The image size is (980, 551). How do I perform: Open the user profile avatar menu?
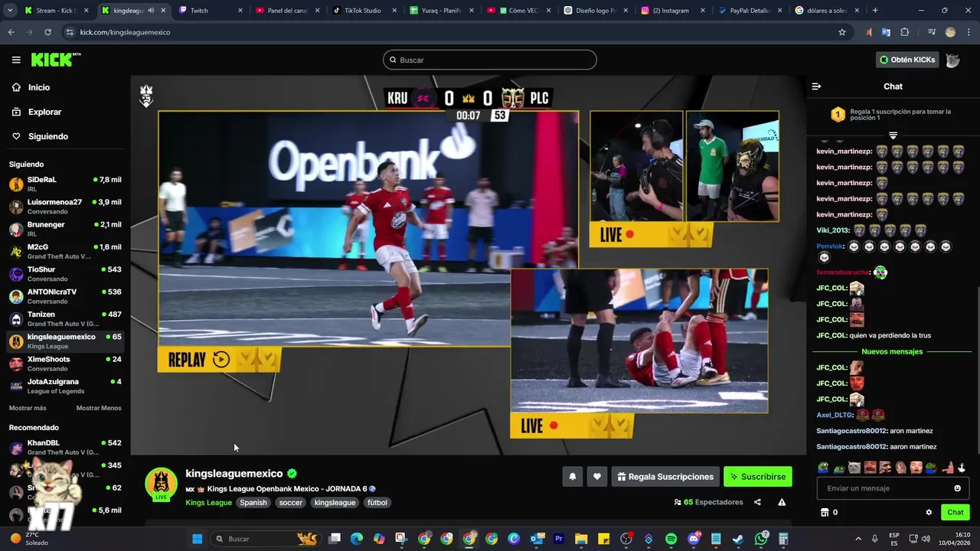click(x=952, y=60)
